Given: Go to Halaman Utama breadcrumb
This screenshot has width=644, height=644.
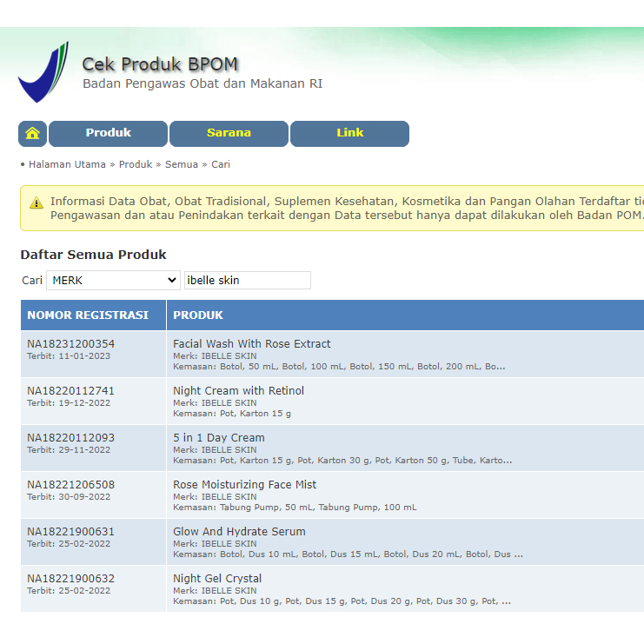Looking at the screenshot, I should [67, 164].
